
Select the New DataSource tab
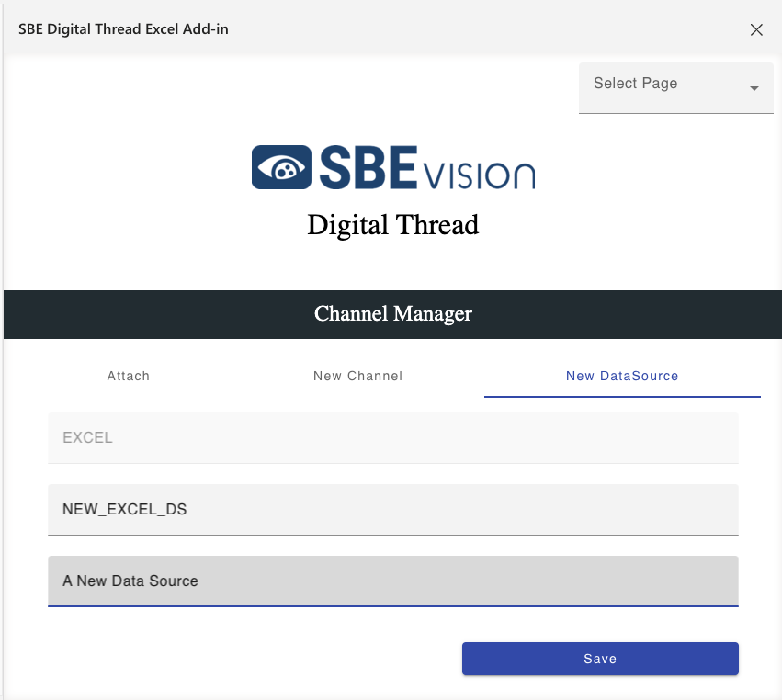tap(622, 376)
